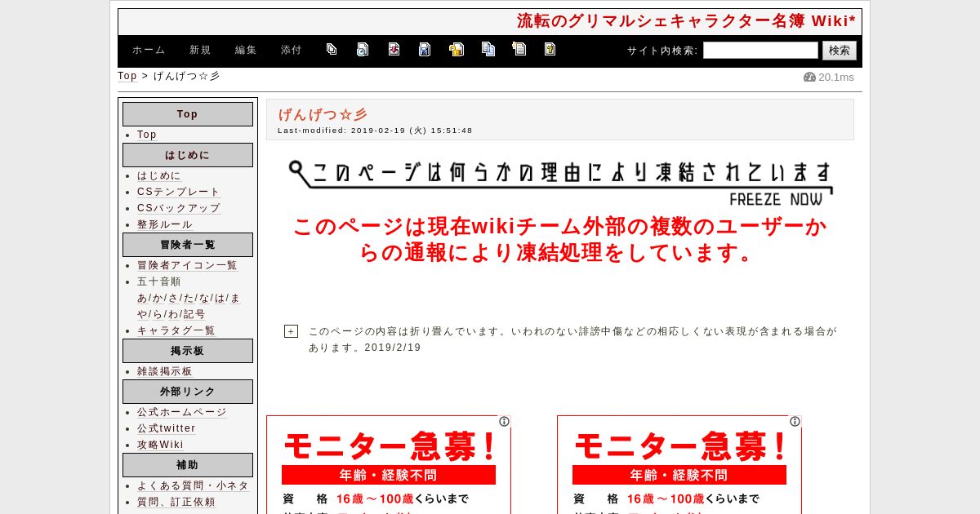
Task: Click the duplicate pages copy icon
Action: coord(488,50)
